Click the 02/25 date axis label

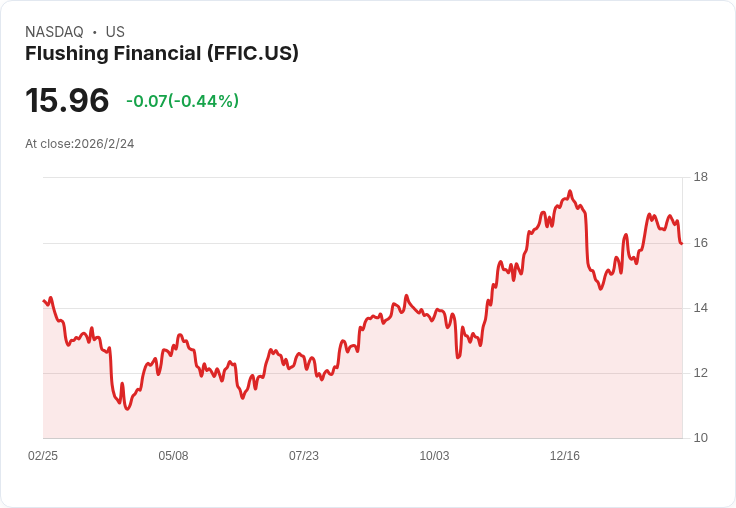coord(43,456)
